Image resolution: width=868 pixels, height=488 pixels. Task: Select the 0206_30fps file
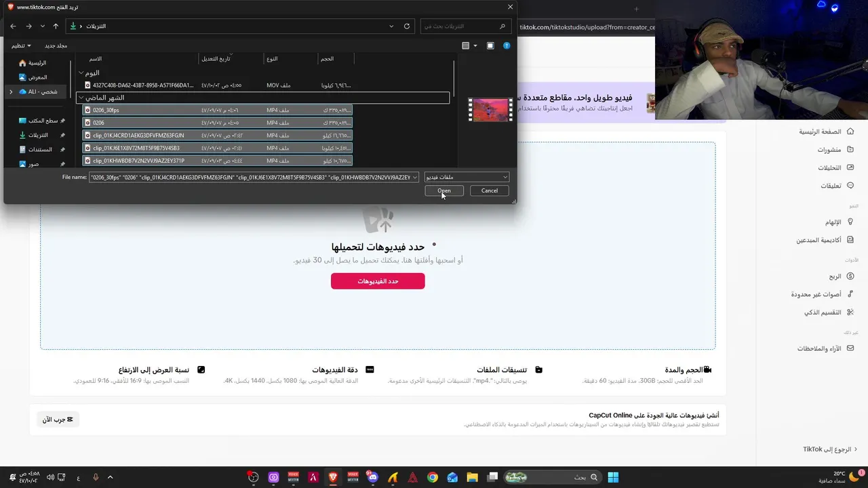[217, 110]
